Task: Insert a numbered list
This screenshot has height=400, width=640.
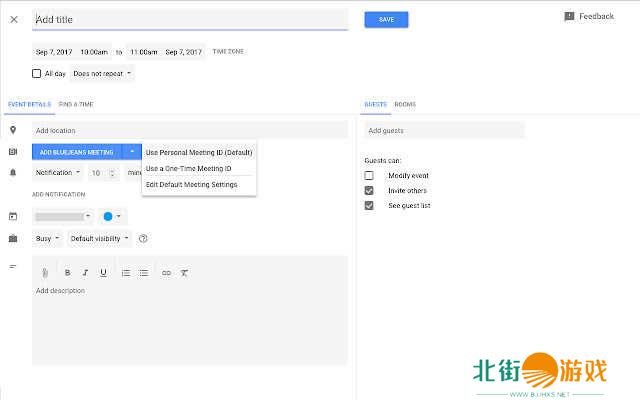Action: pyautogui.click(x=126, y=273)
